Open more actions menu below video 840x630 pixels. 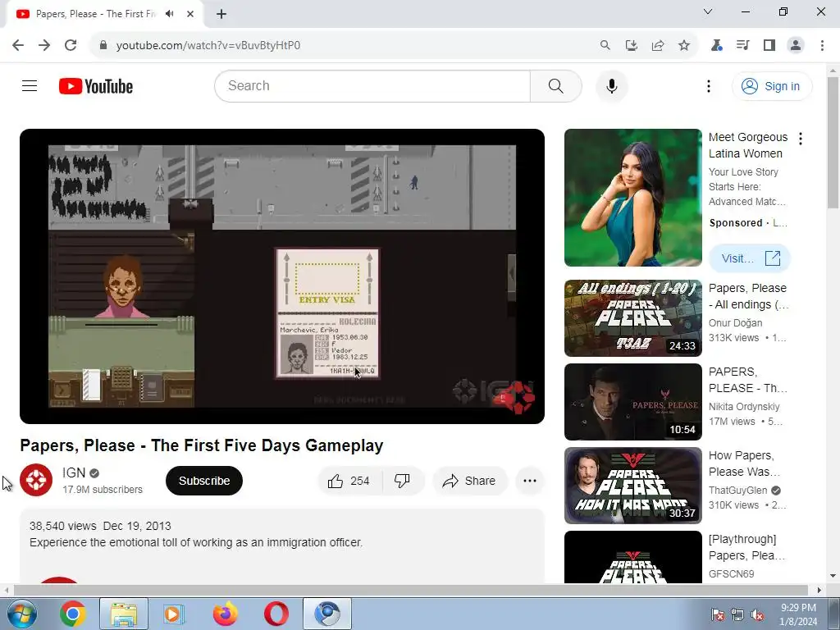tap(530, 481)
